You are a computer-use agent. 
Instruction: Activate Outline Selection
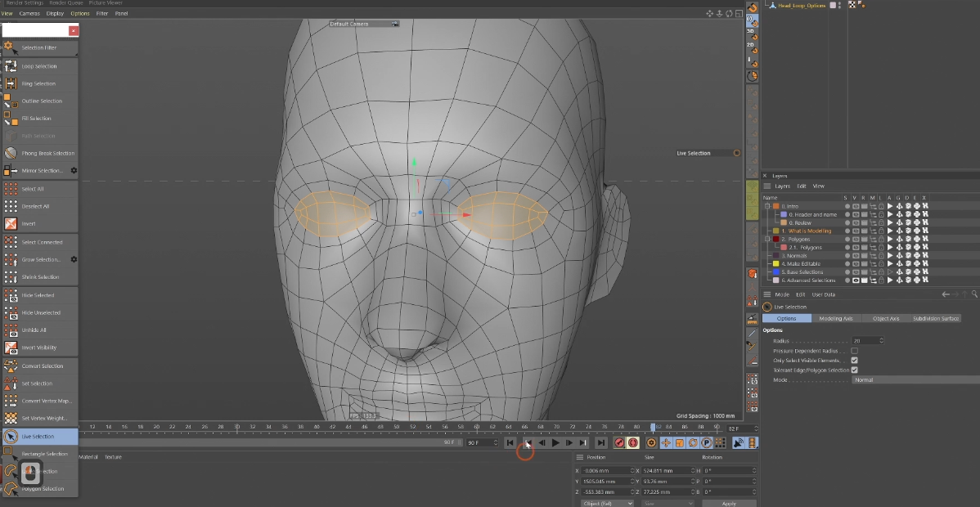click(40, 101)
